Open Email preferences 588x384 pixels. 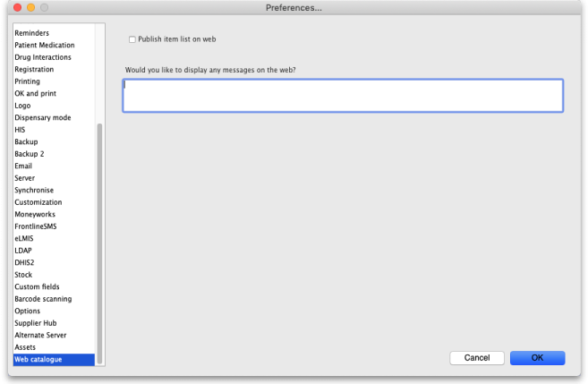24,166
